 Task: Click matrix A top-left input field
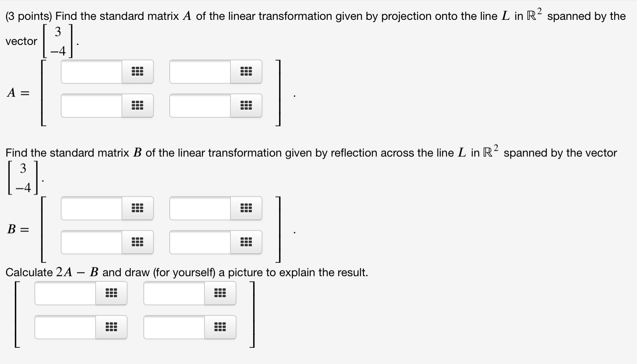[x=91, y=72]
